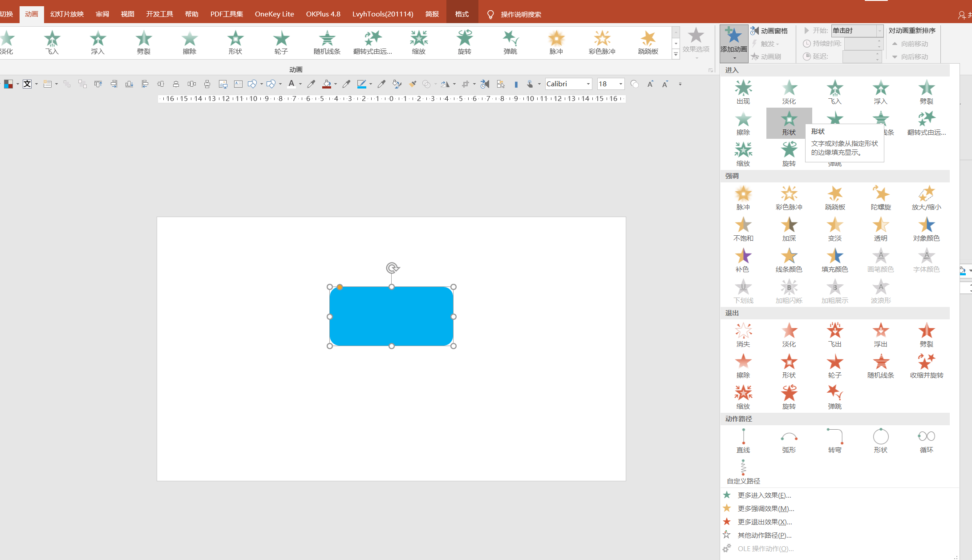Open the OneKey Lite tab
Image resolution: width=972 pixels, height=560 pixels.
click(x=275, y=14)
